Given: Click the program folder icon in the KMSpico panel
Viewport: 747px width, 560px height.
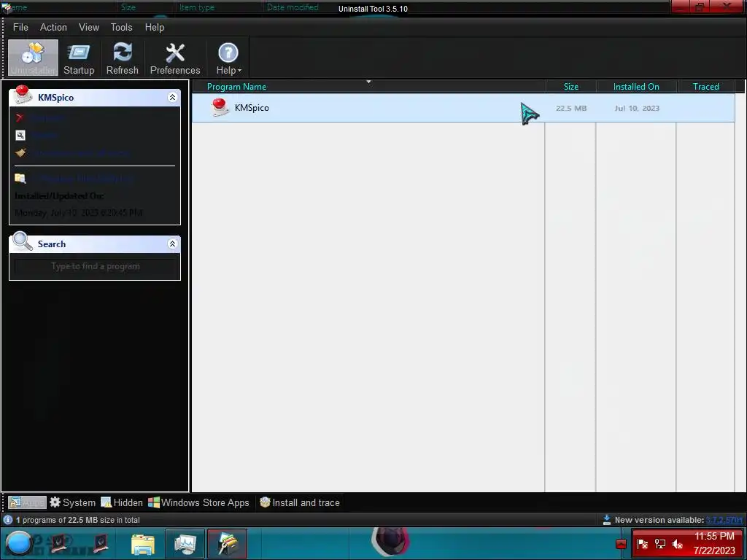Looking at the screenshot, I should (20, 179).
